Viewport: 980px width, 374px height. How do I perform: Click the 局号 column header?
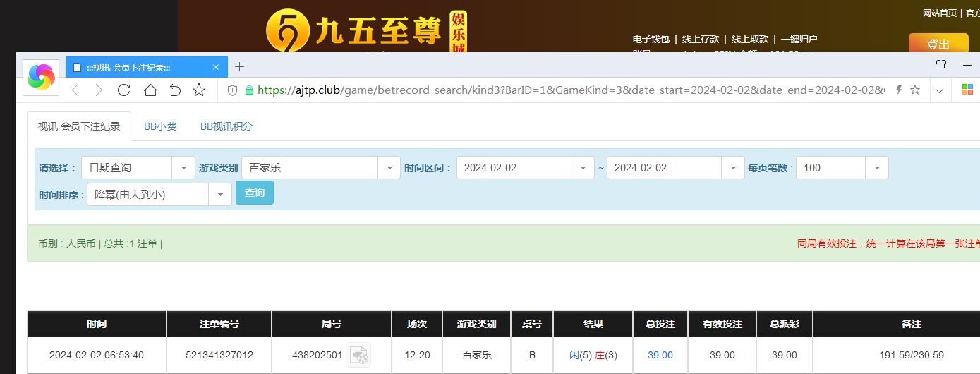[332, 324]
